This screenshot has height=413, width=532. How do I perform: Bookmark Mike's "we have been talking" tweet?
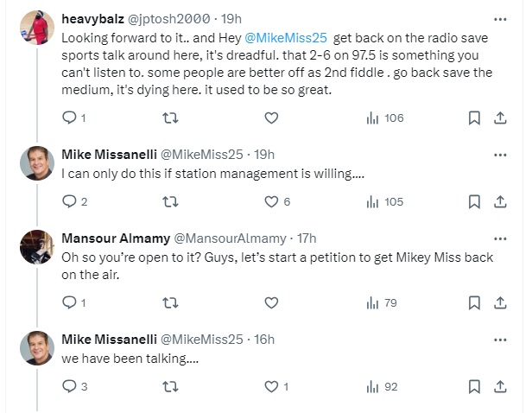click(473, 387)
